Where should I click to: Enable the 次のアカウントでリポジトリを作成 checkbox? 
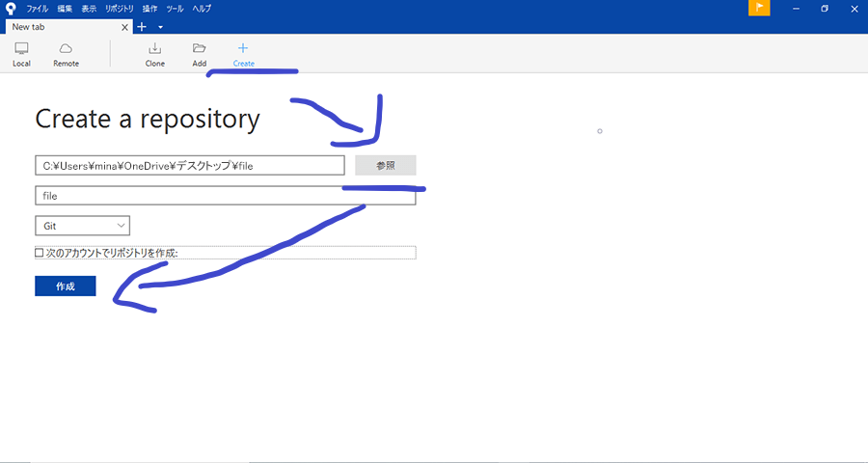click(x=40, y=253)
